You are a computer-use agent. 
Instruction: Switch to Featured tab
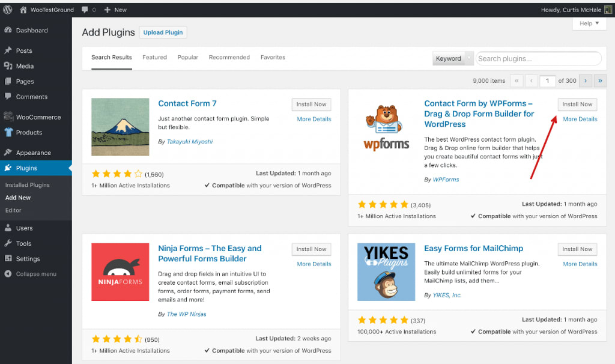pyautogui.click(x=154, y=57)
